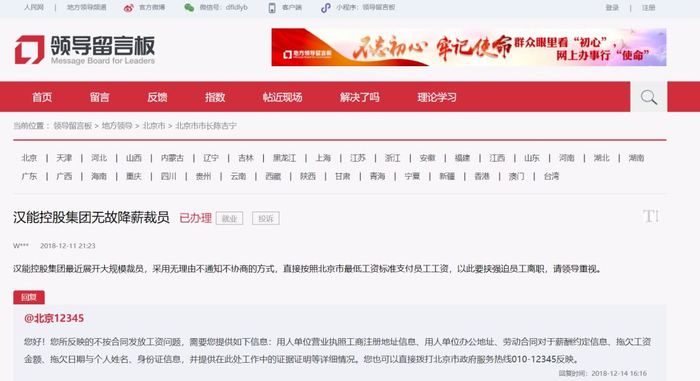The height and width of the screenshot is (381, 700).
Task: Select the 新疆 province link
Action: (447, 176)
